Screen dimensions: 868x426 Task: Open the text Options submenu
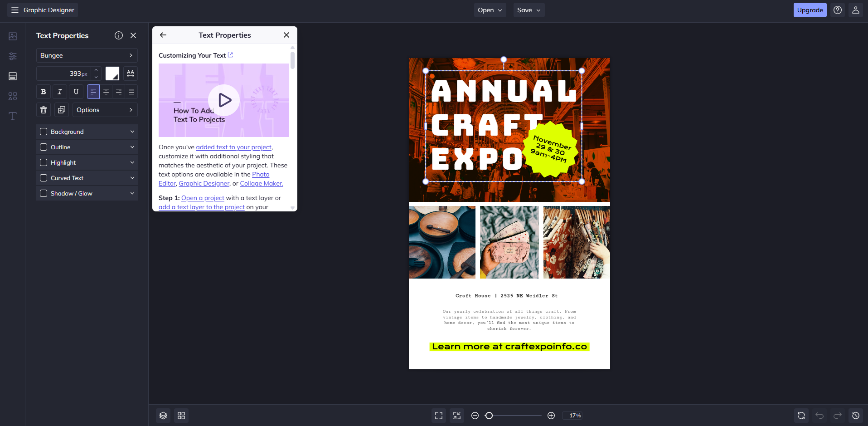click(105, 110)
